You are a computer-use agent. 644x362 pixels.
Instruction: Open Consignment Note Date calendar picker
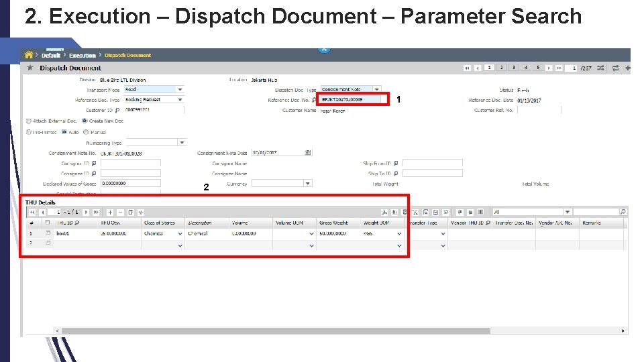click(x=308, y=153)
